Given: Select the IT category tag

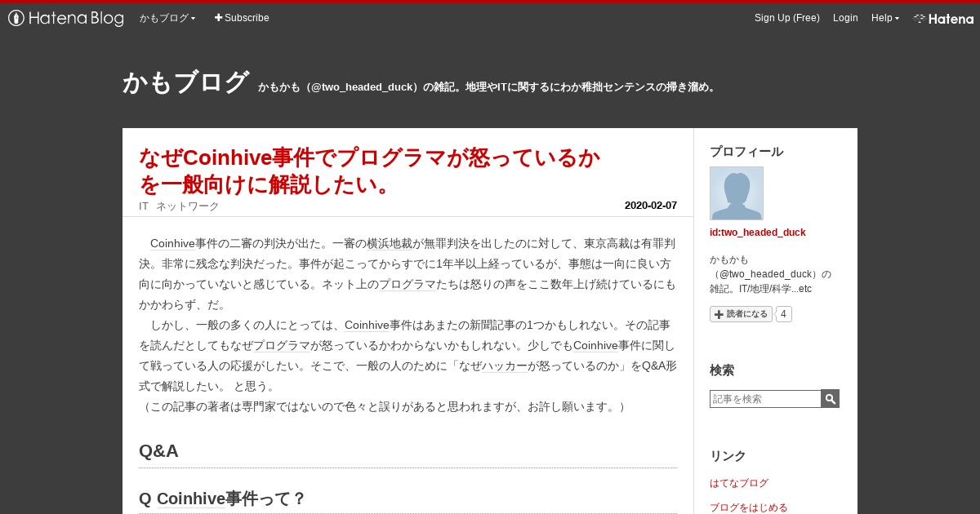Looking at the screenshot, I should tap(144, 206).
